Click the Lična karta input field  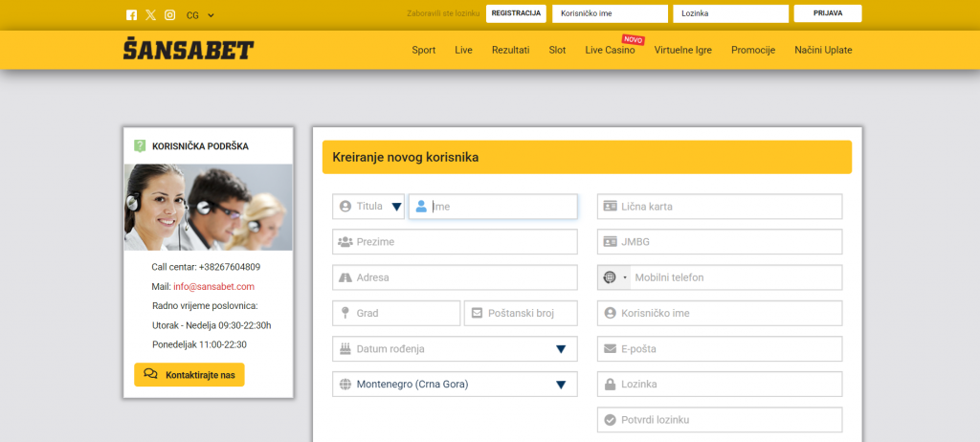pyautogui.click(x=720, y=207)
